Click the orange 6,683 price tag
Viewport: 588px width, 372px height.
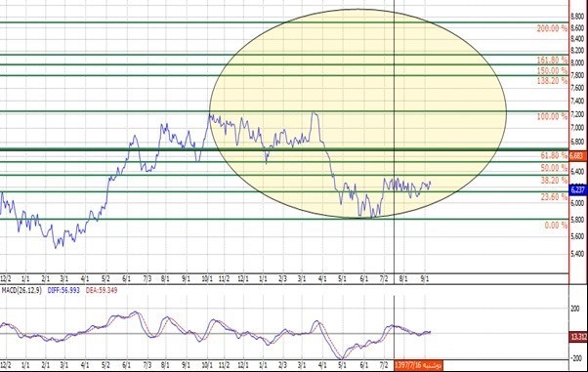click(x=578, y=155)
